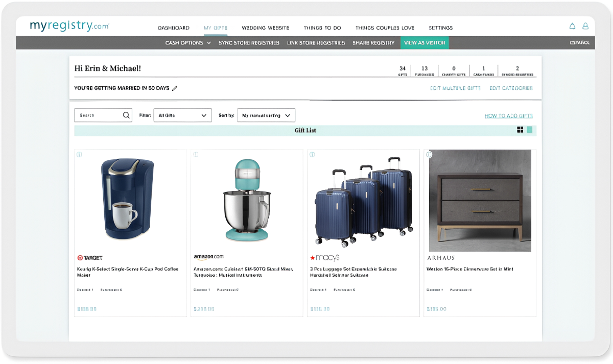Switch language to Español

pos(579,43)
